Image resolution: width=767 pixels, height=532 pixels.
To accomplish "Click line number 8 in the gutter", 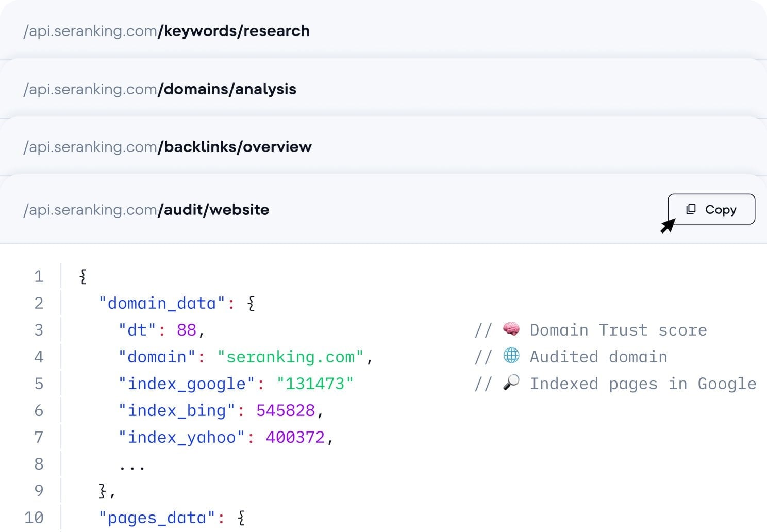I will coord(39,464).
